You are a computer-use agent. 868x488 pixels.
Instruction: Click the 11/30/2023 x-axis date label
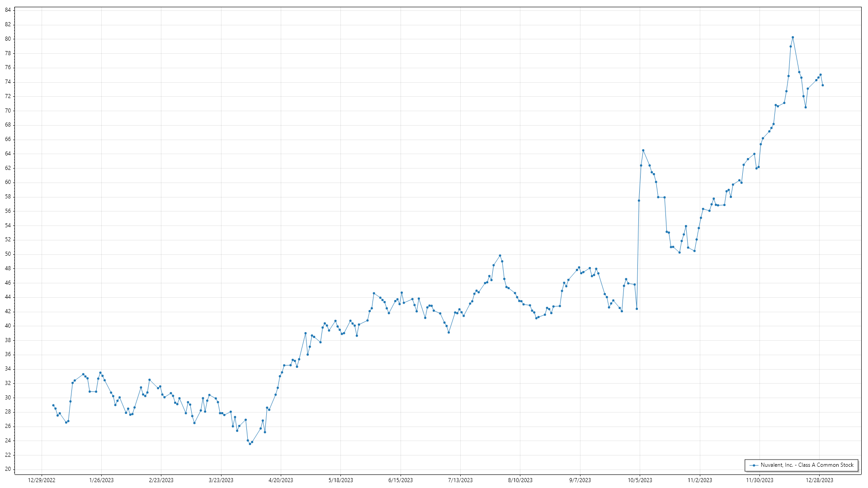pos(759,480)
